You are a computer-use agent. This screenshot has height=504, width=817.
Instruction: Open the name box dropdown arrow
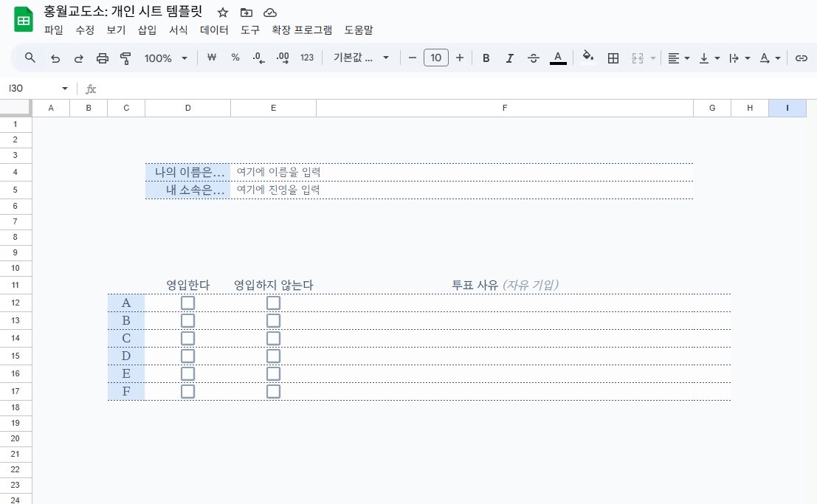click(65, 89)
